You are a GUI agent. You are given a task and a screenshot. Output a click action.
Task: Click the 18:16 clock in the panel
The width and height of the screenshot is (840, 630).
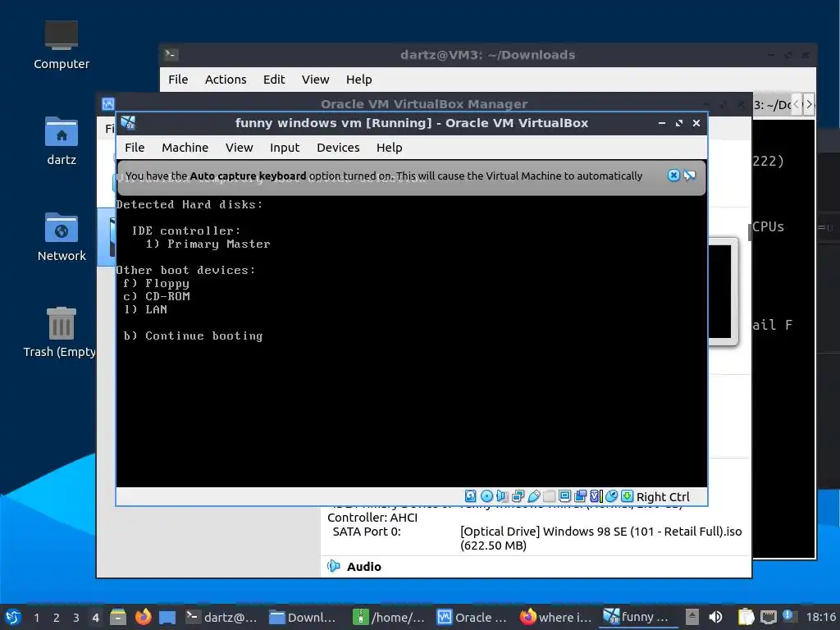point(821,617)
